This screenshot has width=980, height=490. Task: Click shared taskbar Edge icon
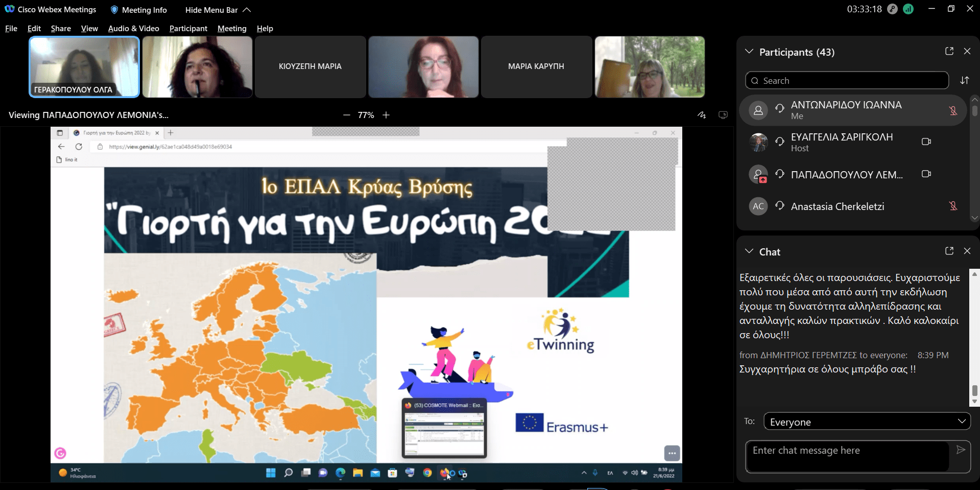pos(341,473)
